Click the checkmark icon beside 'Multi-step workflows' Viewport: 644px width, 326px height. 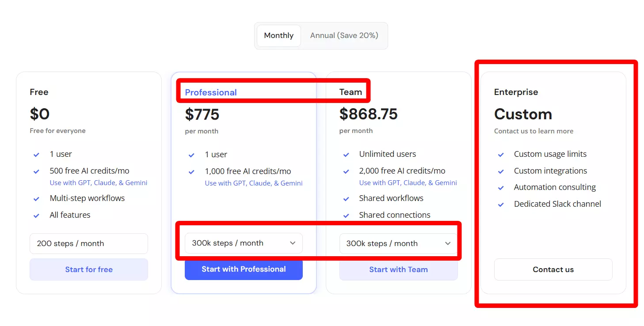37,199
